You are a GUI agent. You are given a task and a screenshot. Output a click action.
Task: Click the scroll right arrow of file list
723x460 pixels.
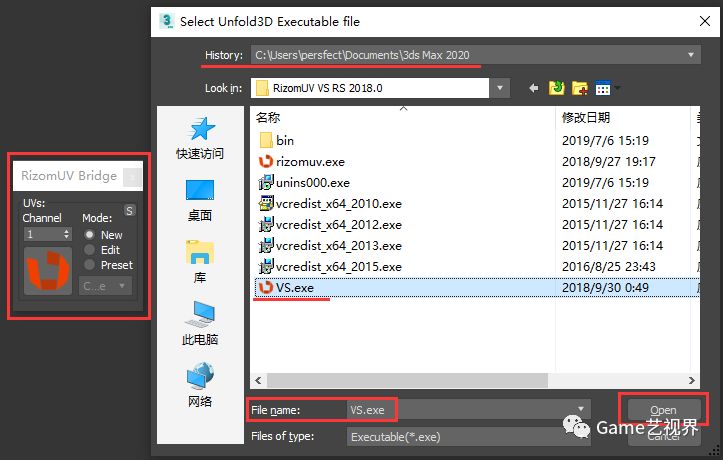[x=692, y=380]
